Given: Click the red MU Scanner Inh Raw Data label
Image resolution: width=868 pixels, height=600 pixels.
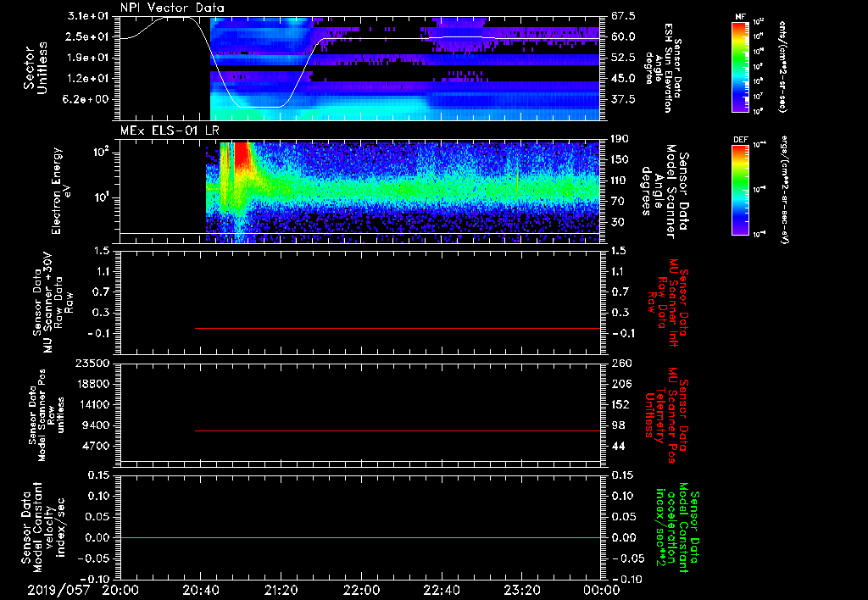Looking at the screenshot, I should point(668,303).
